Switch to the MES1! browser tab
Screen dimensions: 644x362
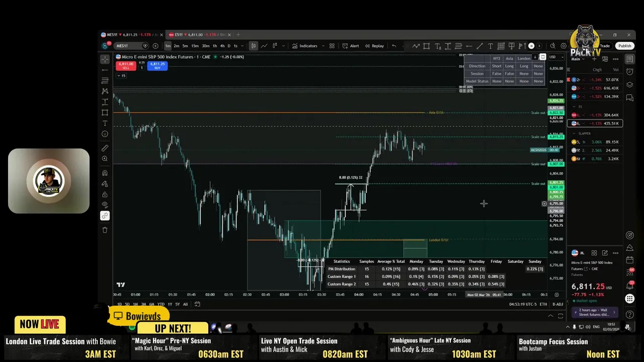pyautogui.click(x=132, y=35)
